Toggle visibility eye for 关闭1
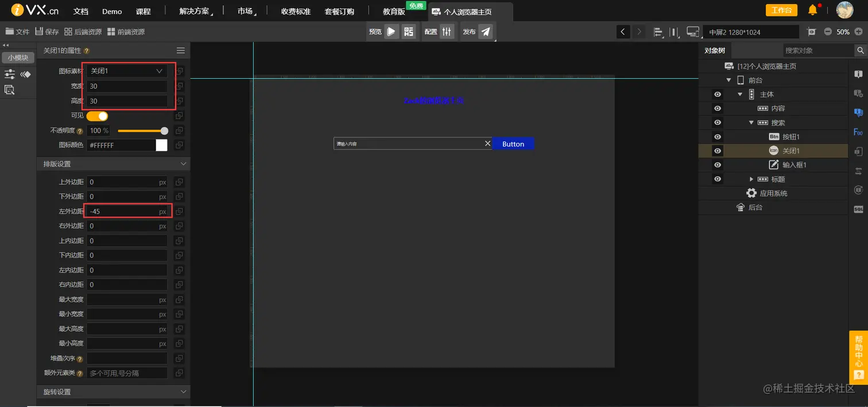 click(717, 151)
